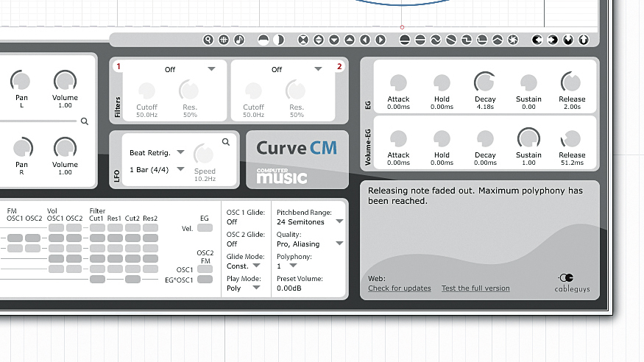644x362 pixels.
Task: Toggle top-row Vol OSC1 modulation slot
Action: click(56, 228)
